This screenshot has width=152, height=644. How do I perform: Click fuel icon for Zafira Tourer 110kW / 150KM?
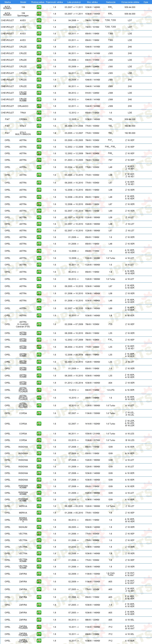pyautogui.click(x=39, y=627)
